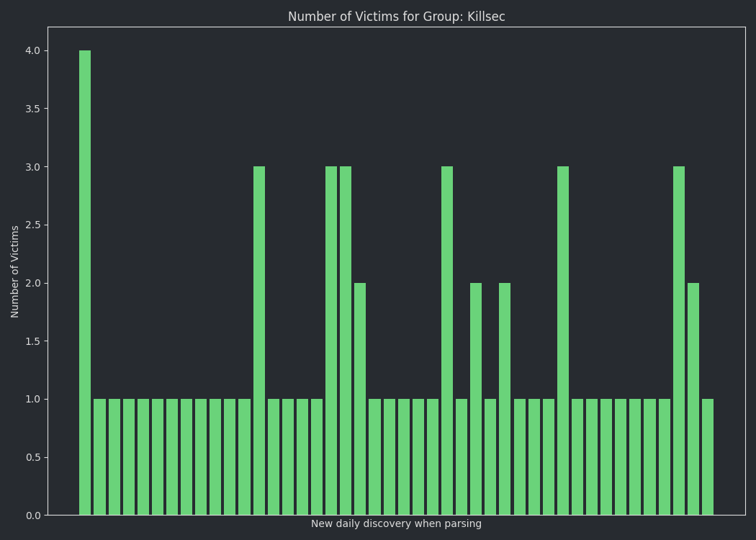
Task: Click the tallest green bar reaching 4.0 victims
Action: point(85,282)
